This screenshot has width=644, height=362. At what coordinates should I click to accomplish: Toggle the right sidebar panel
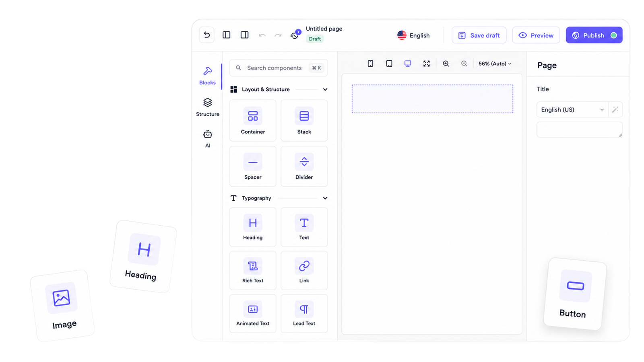[244, 35]
